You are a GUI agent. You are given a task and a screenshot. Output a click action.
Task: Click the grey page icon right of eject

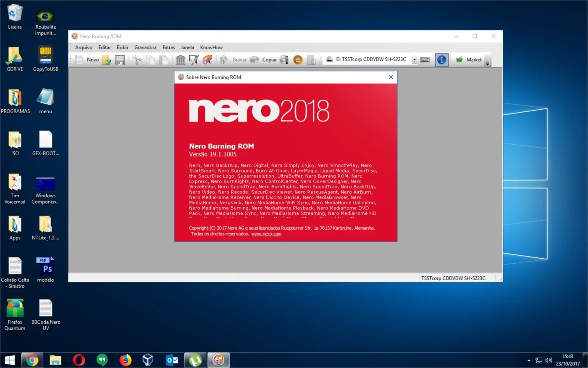click(x=311, y=60)
